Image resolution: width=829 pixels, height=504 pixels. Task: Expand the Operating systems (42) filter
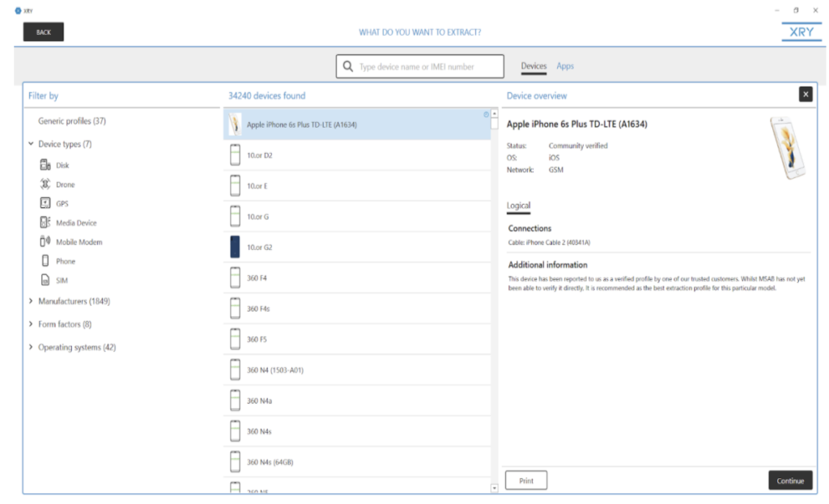pos(31,347)
